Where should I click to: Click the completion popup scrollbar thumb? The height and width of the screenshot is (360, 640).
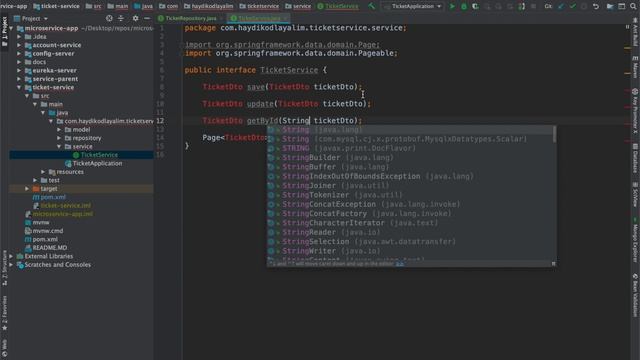[x=554, y=134]
